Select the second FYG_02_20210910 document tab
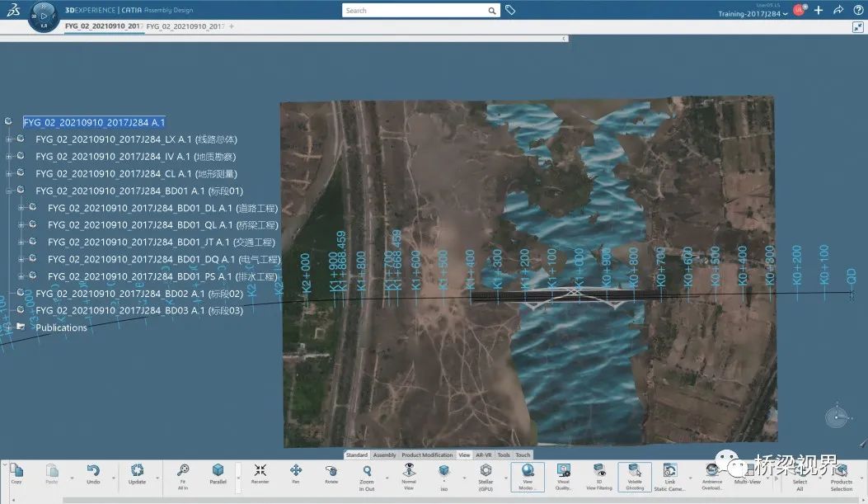This screenshot has height=504, width=868. coord(185,26)
